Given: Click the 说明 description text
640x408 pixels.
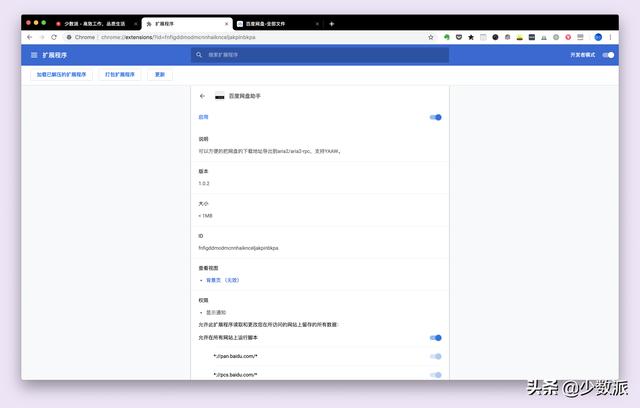Looking at the screenshot, I should click(x=270, y=151).
